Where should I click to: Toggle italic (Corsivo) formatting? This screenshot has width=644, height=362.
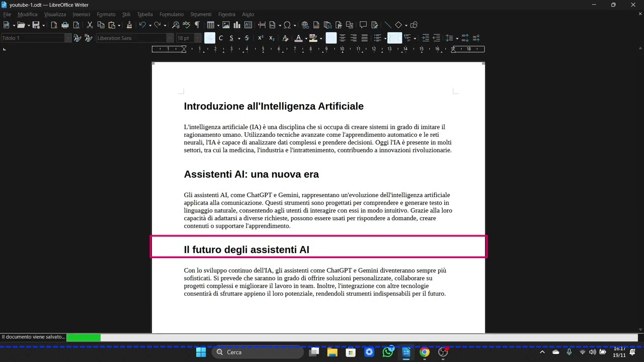[x=220, y=38]
